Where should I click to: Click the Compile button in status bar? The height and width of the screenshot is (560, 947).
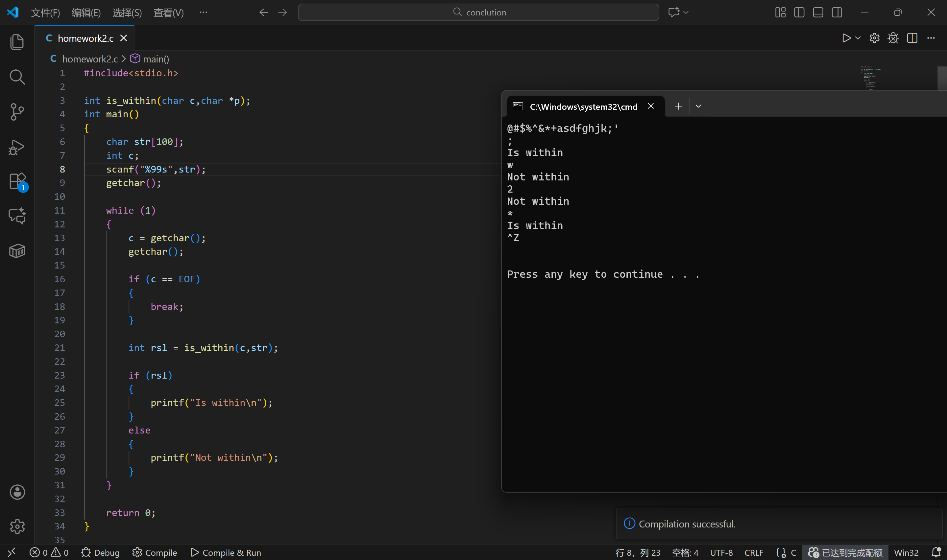click(155, 552)
